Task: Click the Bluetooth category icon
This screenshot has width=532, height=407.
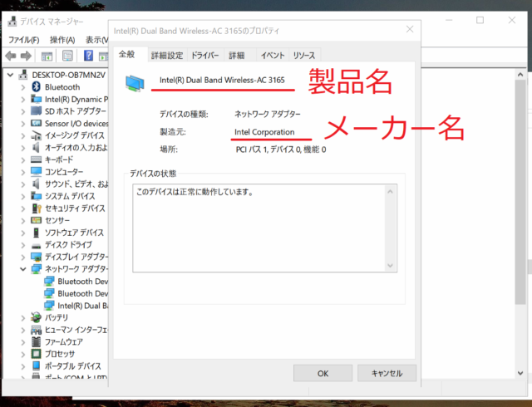Action: tap(37, 87)
